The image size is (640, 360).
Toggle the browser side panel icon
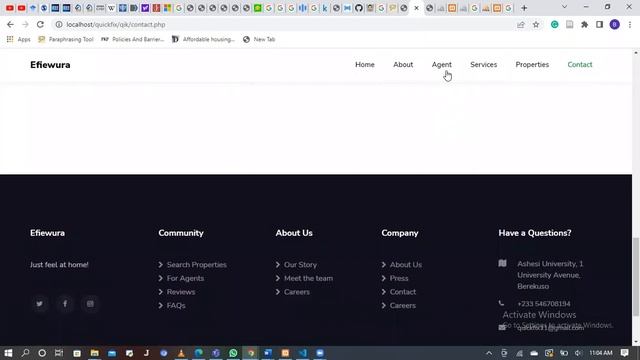point(599,24)
